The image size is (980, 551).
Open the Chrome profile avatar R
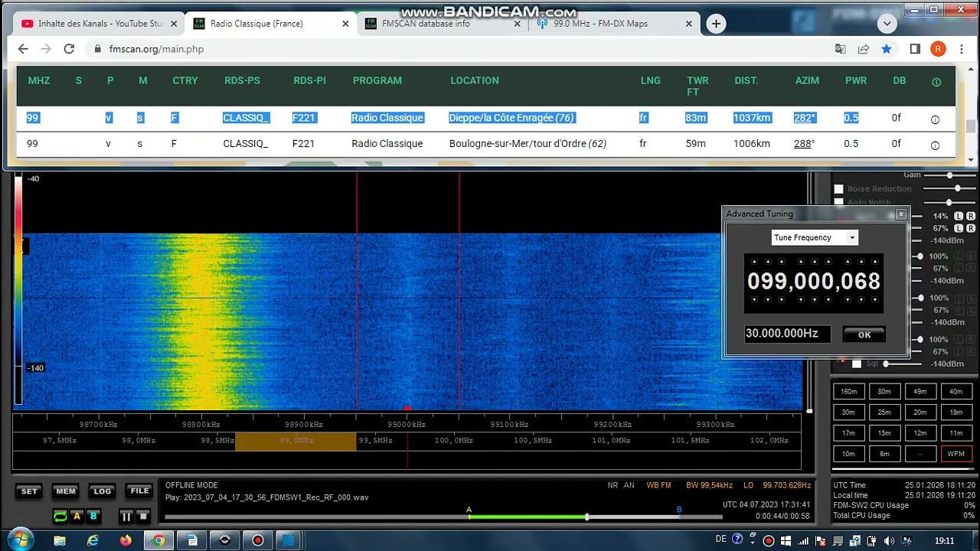click(938, 49)
